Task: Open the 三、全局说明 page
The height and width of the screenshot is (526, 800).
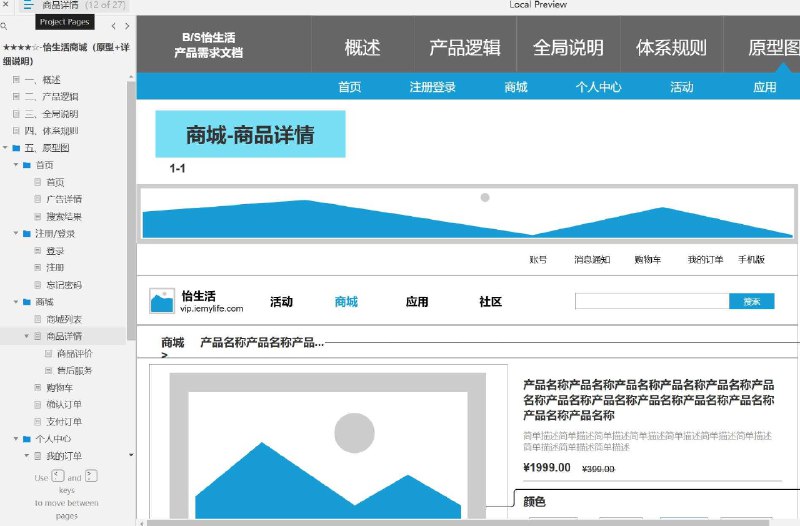Action: 52,114
